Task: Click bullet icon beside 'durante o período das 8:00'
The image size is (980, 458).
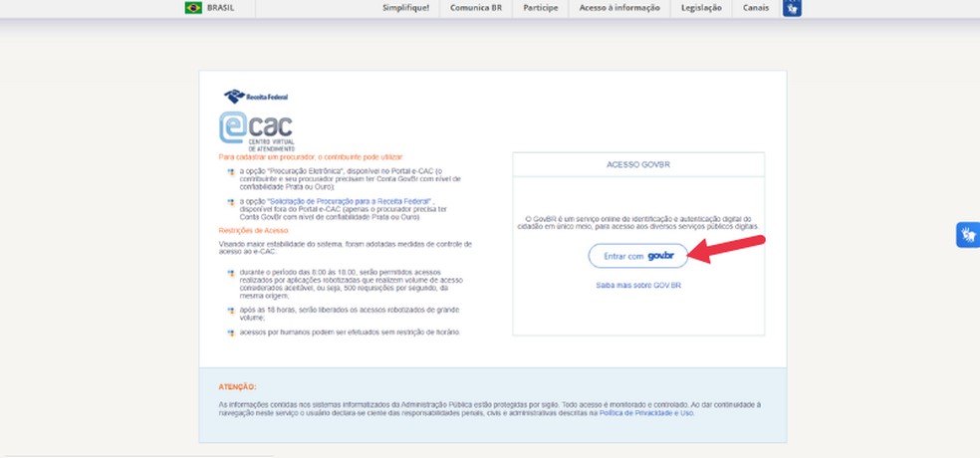Action: (x=231, y=273)
